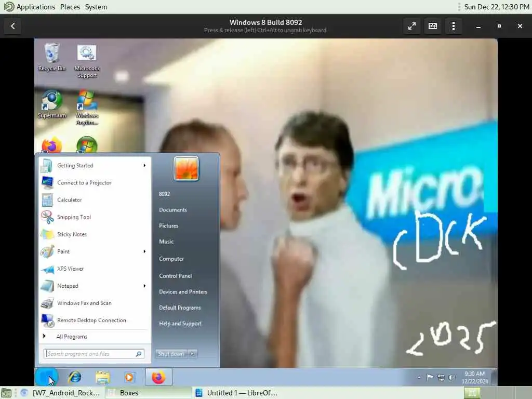Open Windows Explorer folder in taskbar
Image resolution: width=532 pixels, height=399 pixels.
point(102,377)
